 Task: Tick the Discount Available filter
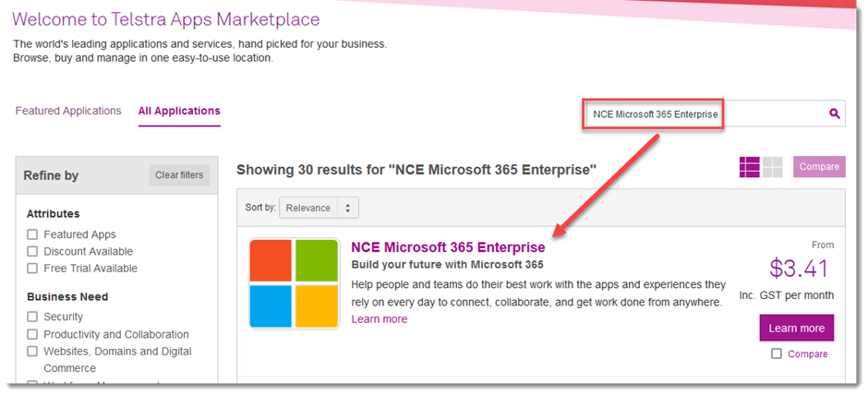point(33,251)
